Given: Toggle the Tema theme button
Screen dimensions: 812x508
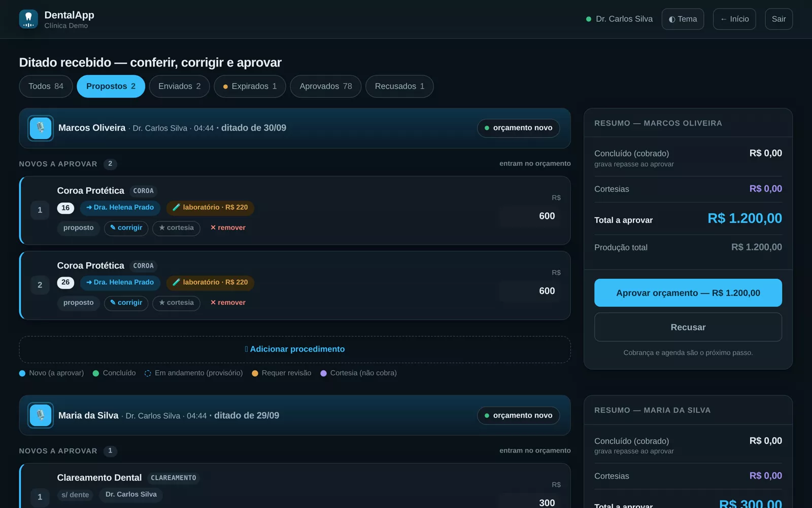Looking at the screenshot, I should pos(683,19).
